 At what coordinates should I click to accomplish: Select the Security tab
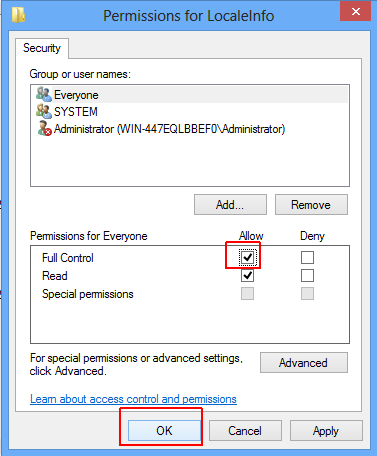tap(42, 48)
